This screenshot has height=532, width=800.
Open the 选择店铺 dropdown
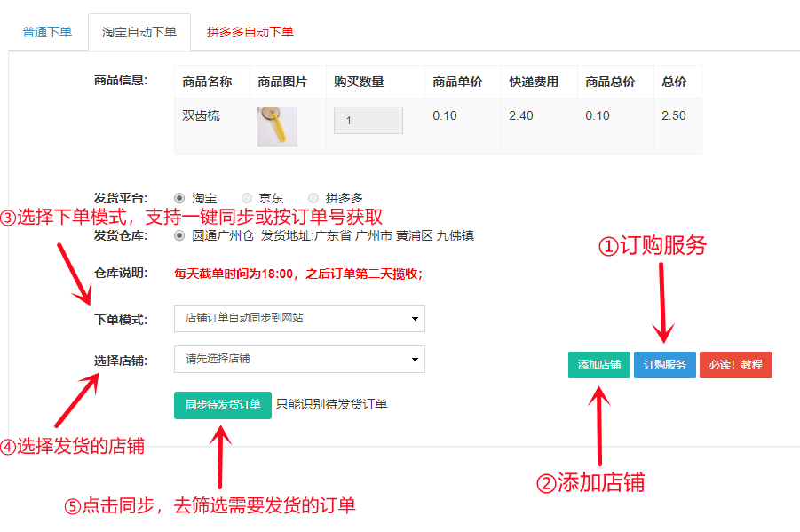(299, 360)
